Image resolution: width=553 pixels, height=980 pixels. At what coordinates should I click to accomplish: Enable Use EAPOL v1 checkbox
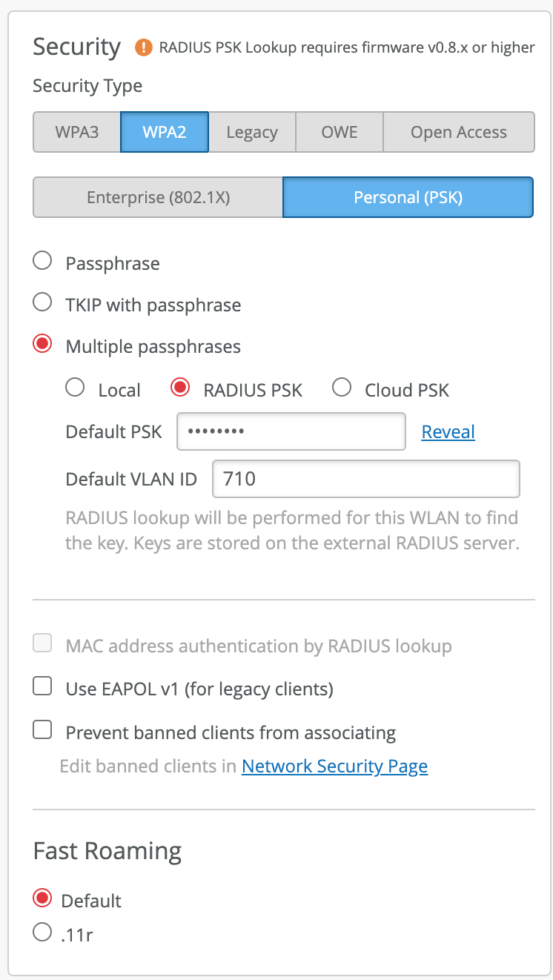tap(43, 687)
